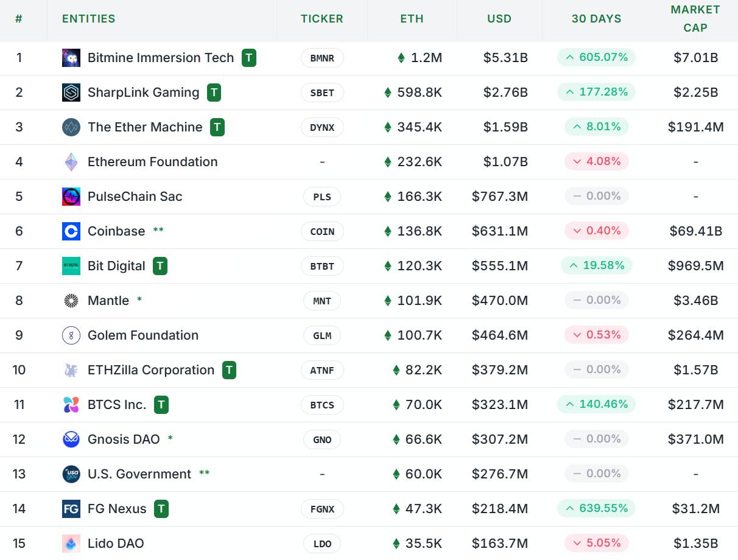Click the Golem Foundation entity name
Screen dimensions: 738x560
[x=143, y=335]
